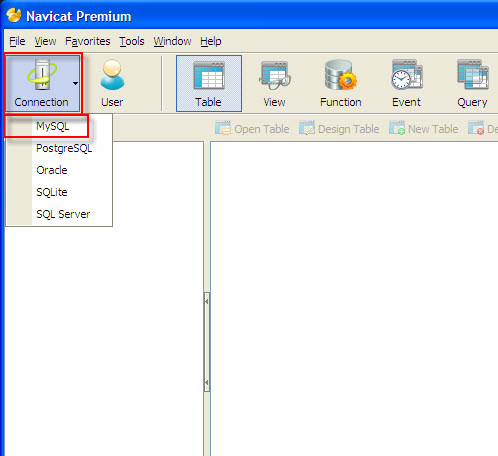Click the Open Table button
Screen dimensions: 498x456
tap(252, 129)
